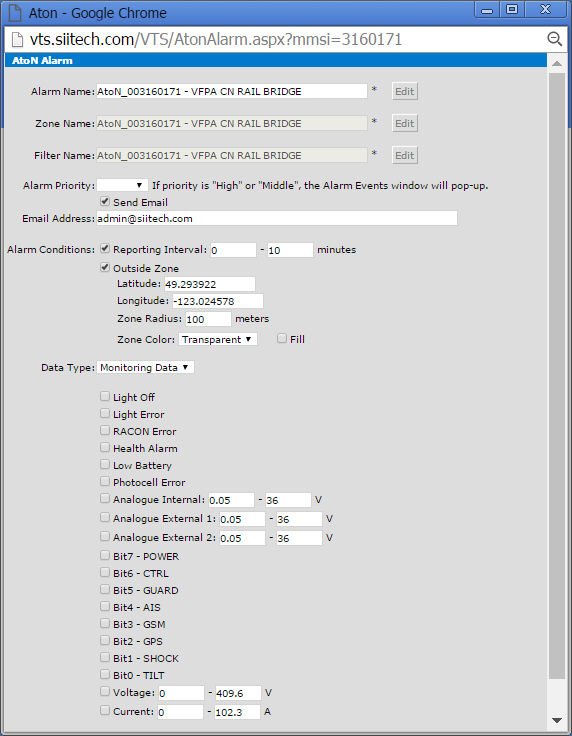The image size is (572, 736).
Task: Click the vertical scrollbar thumb
Action: pyautogui.click(x=557, y=376)
